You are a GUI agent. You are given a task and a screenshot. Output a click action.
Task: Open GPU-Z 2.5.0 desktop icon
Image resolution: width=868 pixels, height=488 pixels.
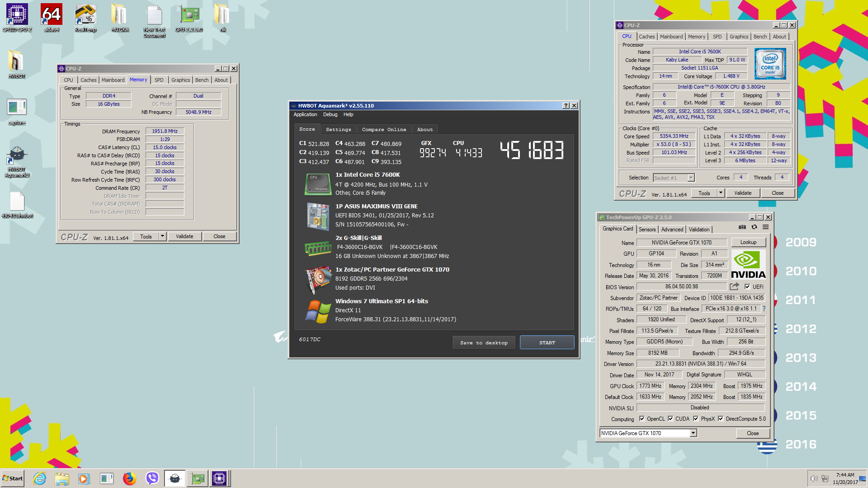[189, 18]
